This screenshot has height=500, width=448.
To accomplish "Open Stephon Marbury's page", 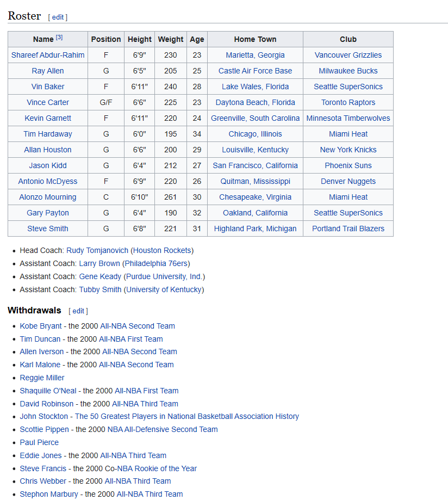I will coord(49,494).
